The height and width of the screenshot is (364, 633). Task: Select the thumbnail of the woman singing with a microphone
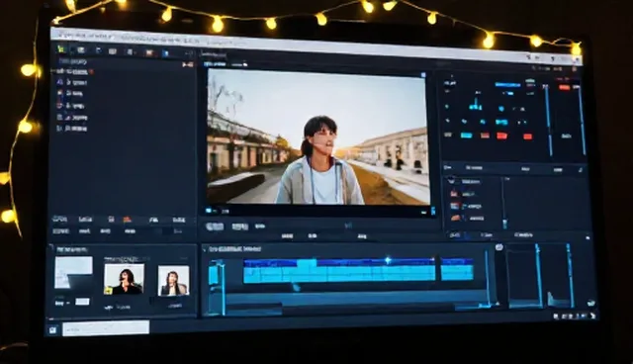pos(124,279)
